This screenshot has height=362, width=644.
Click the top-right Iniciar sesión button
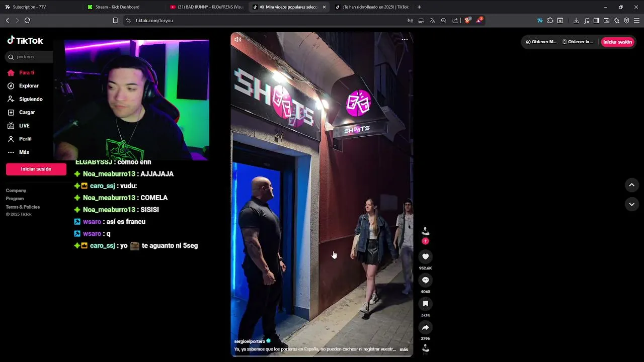[617, 42]
